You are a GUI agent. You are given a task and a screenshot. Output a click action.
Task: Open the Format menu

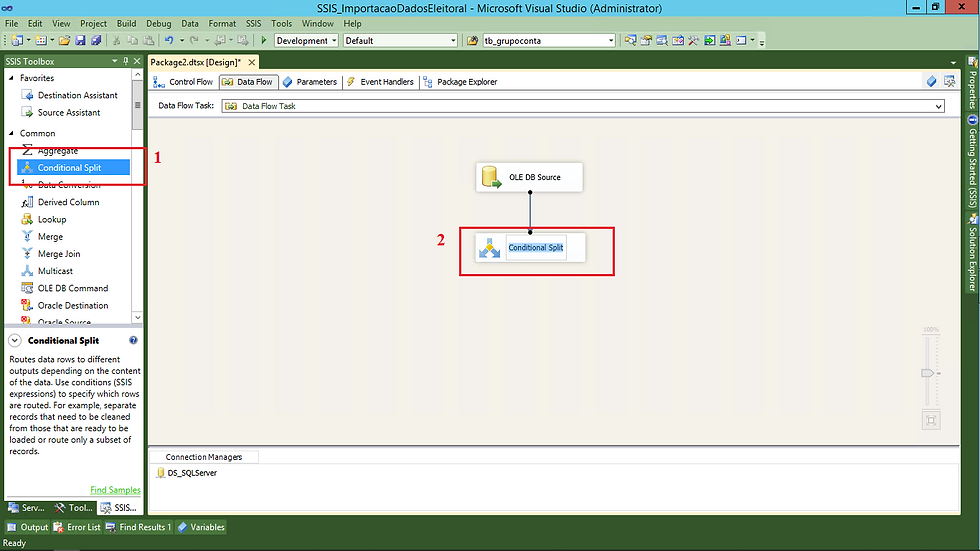(x=222, y=24)
